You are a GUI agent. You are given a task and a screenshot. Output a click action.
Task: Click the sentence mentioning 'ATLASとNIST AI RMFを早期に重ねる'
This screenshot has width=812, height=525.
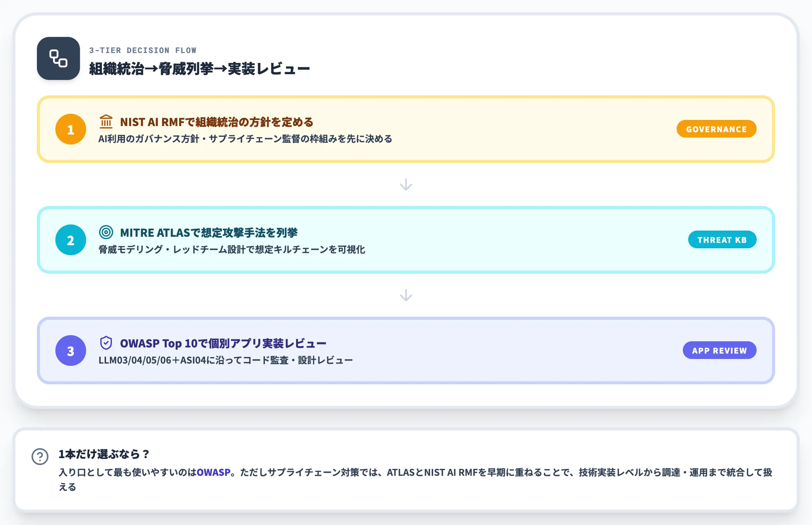415,480
